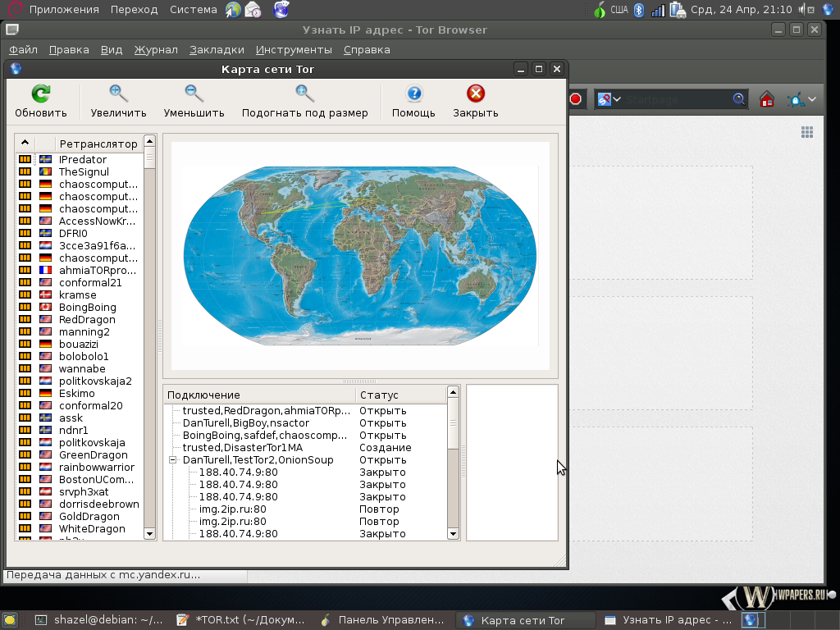Open the Инструменты menu

pyautogui.click(x=294, y=49)
